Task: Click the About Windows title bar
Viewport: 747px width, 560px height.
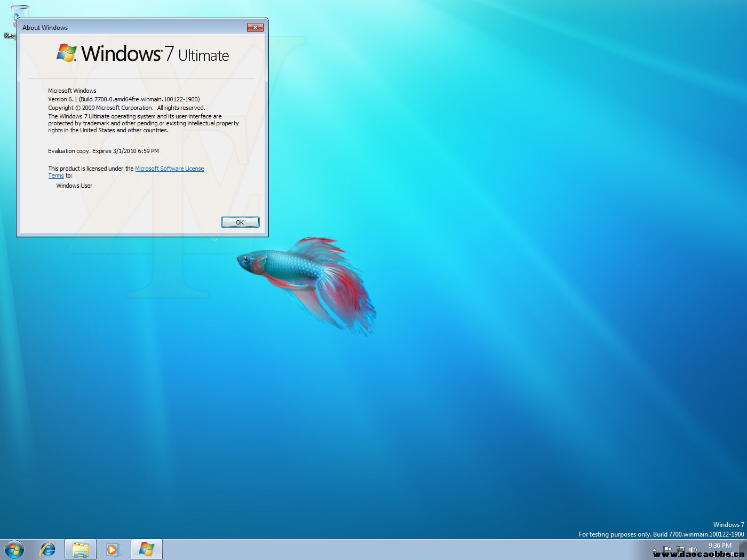Action: pos(133,27)
